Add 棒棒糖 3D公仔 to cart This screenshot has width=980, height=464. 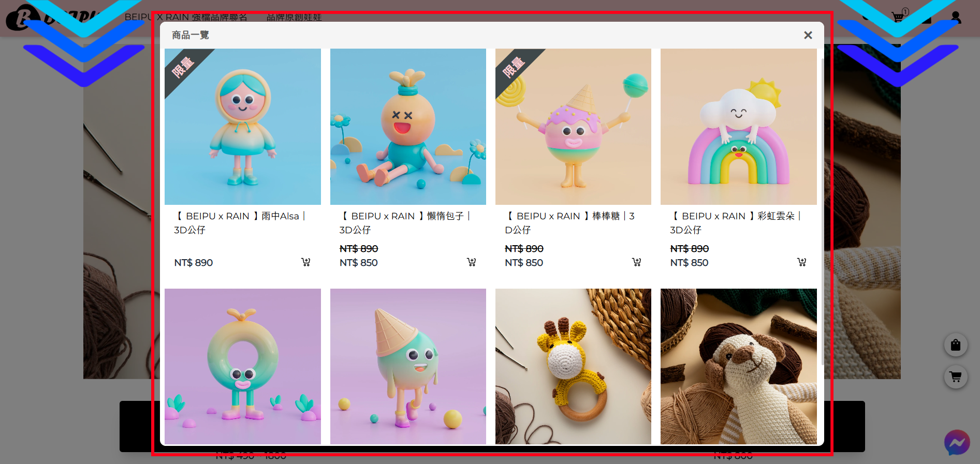tap(636, 262)
